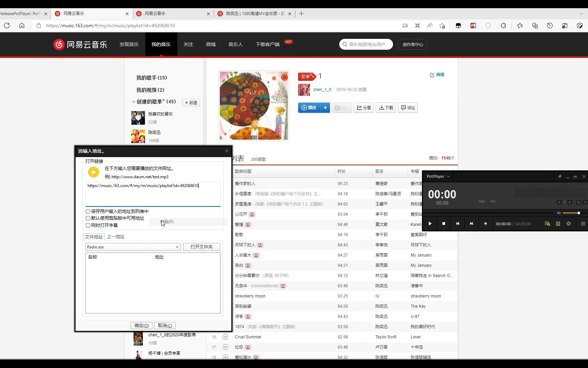The height and width of the screenshot is (368, 588).
Task: Open MV icon next to 月球下的人
Action: pyautogui.click(x=260, y=245)
